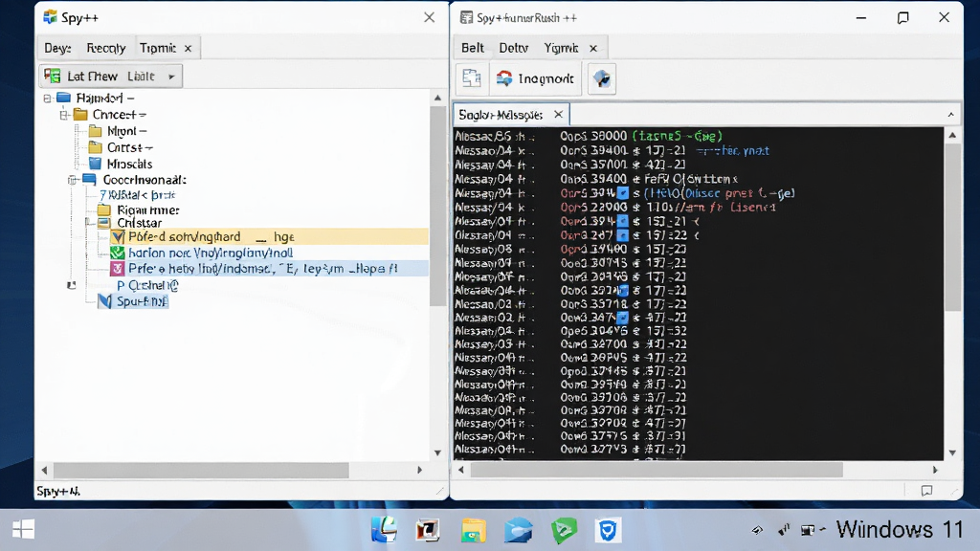Image resolution: width=980 pixels, height=551 pixels.
Task: Click the green window-list icon on the left toolbar
Action: [53, 77]
